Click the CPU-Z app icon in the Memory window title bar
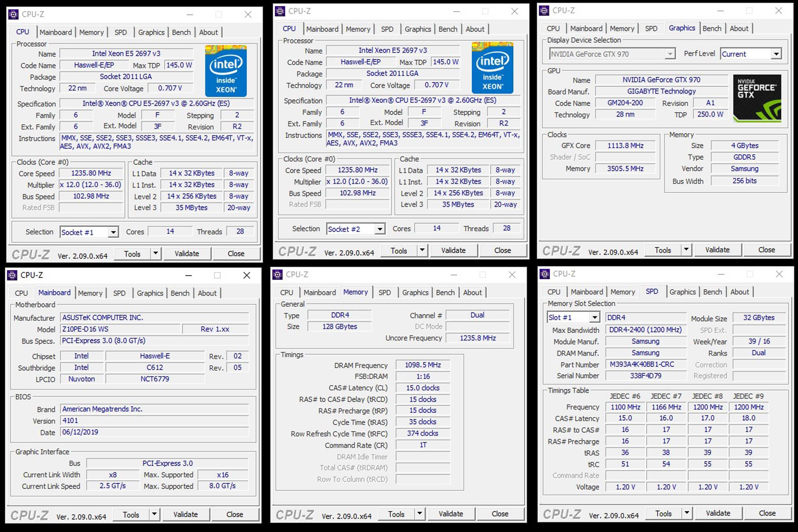The image size is (798, 532). pyautogui.click(x=277, y=275)
